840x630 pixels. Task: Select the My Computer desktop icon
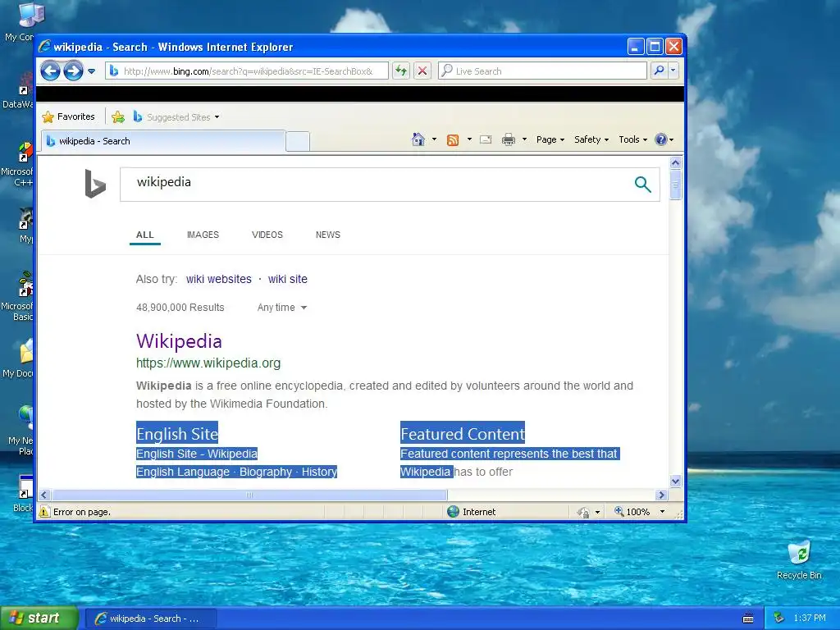click(20, 21)
